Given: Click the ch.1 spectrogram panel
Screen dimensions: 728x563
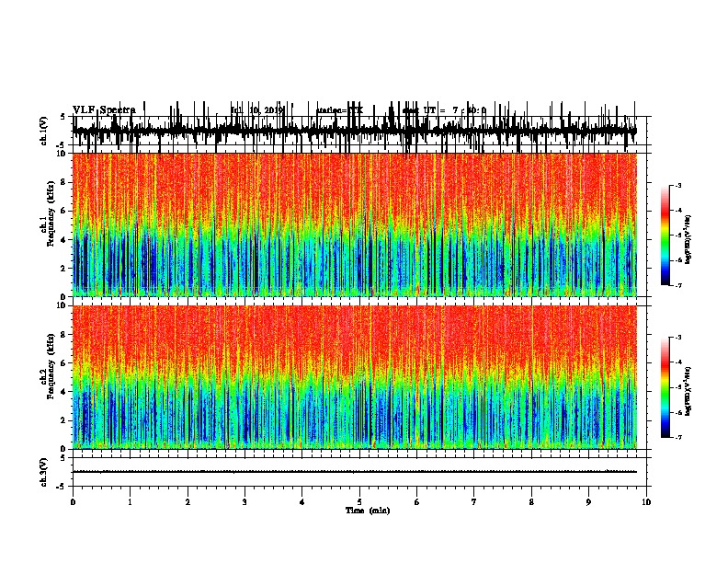Looking at the screenshot, I should click(x=355, y=224).
